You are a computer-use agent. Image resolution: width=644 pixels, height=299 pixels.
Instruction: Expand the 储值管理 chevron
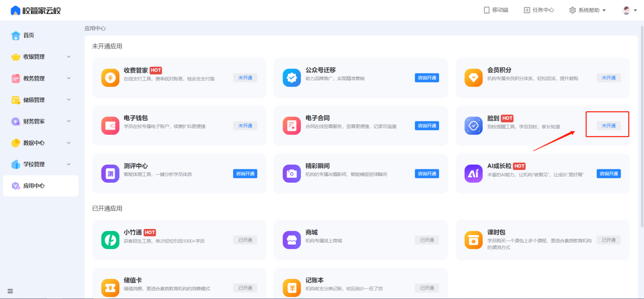pos(69,99)
